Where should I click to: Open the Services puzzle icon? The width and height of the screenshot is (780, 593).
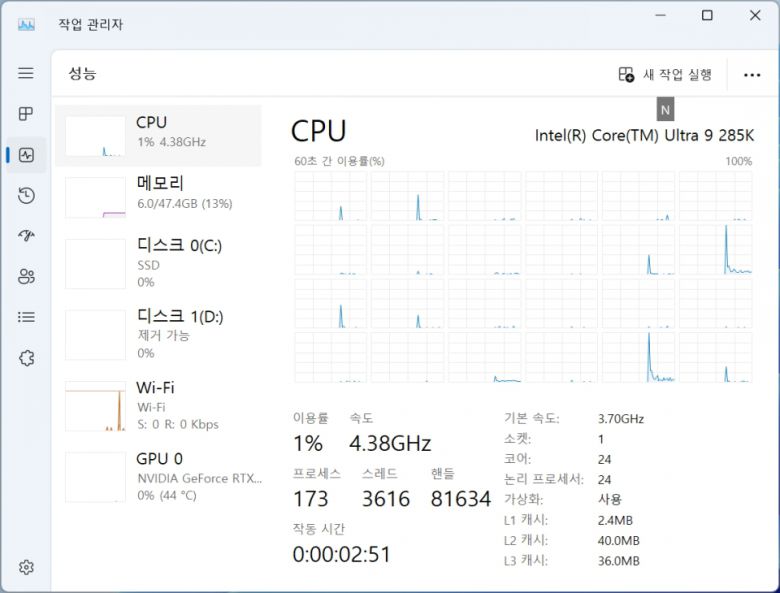[26, 357]
